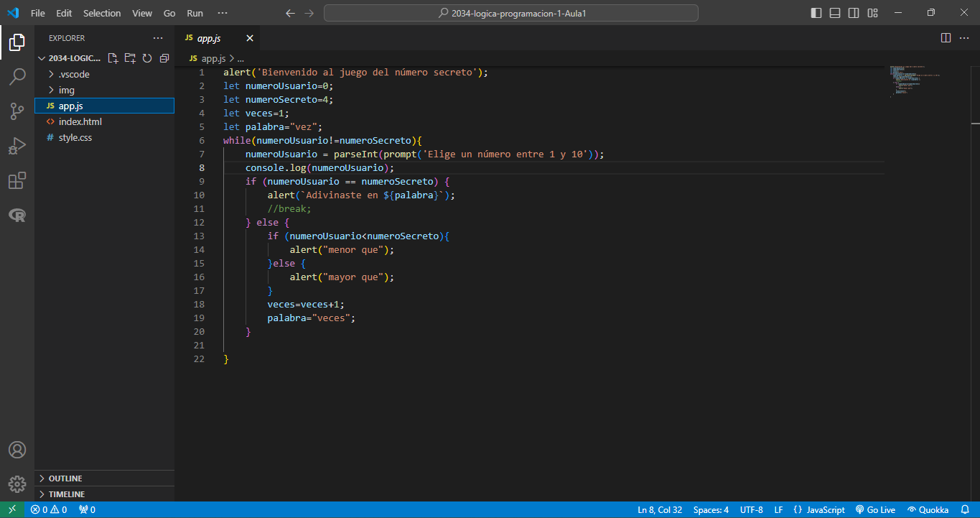
Task: Refresh the explorer file tree
Action: (x=147, y=58)
